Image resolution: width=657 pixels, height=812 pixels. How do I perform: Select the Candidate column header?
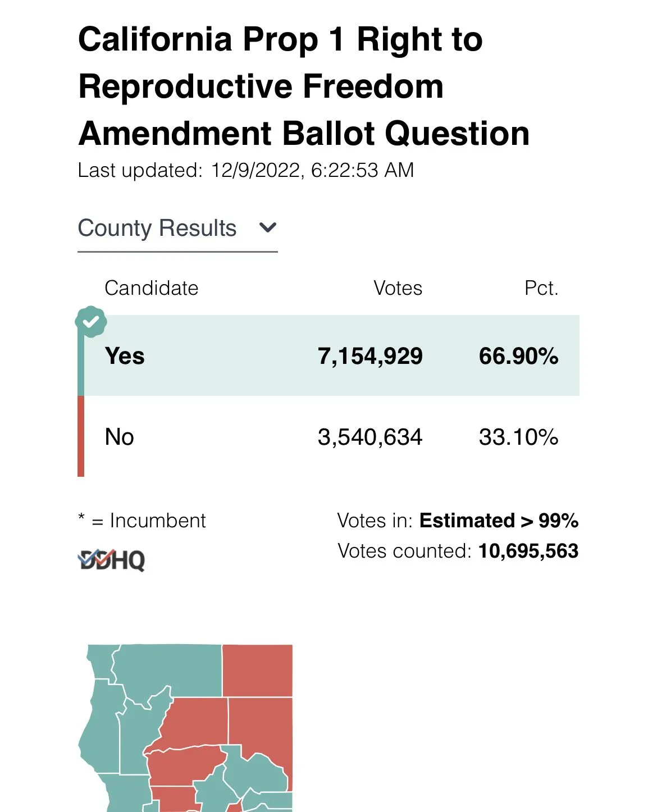coord(152,288)
